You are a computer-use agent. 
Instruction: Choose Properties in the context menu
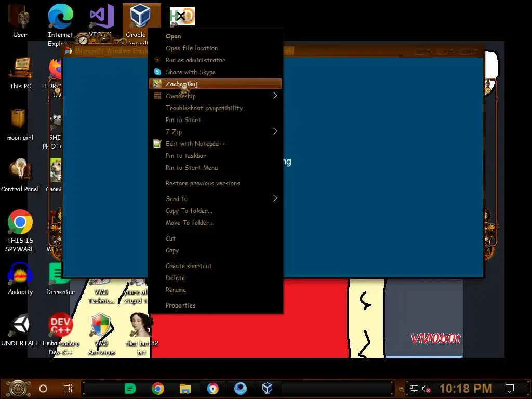[x=215, y=305]
